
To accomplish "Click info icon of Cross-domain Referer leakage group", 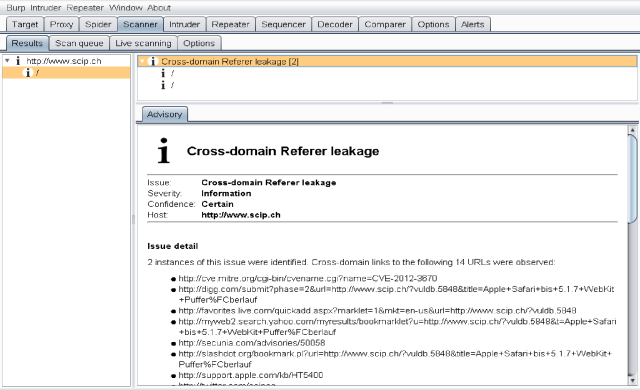I will (x=152, y=62).
